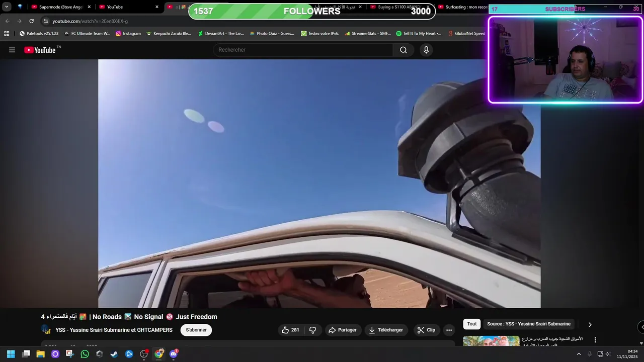Image resolution: width=644 pixels, height=362 pixels.
Task: Open the Chrome tab search dropdown
Action: point(7,7)
